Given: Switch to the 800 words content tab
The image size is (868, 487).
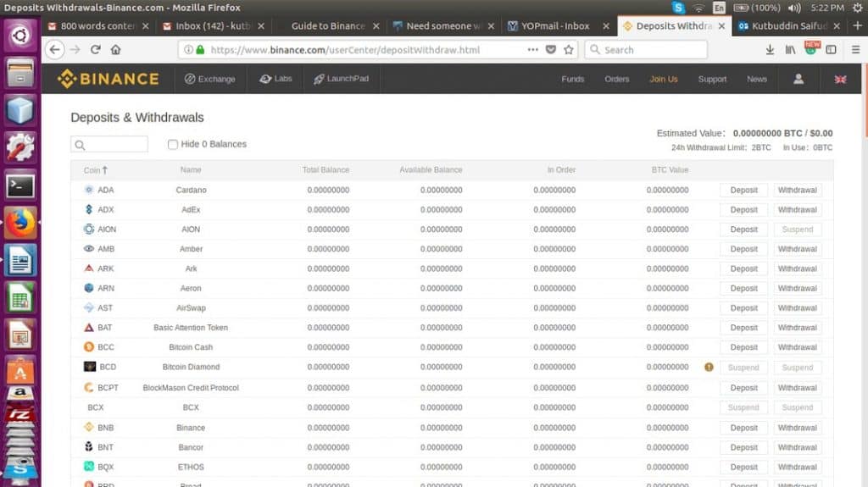Looking at the screenshot, I should (x=97, y=26).
